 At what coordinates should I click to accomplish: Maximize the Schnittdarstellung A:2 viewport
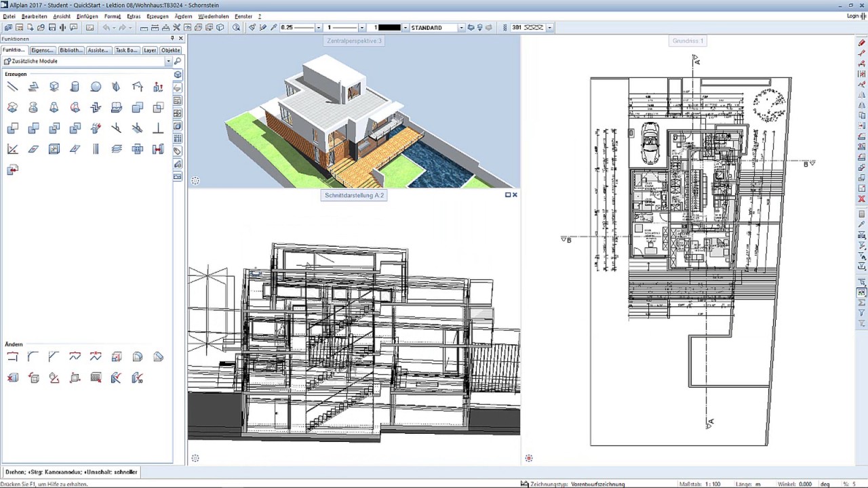pos(507,195)
